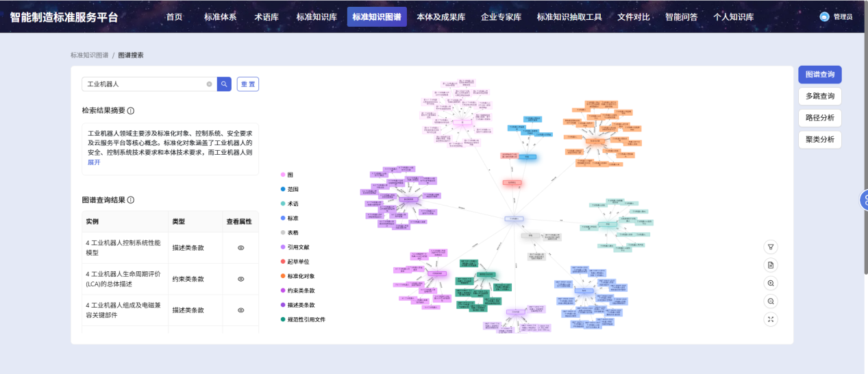Zoom in on the knowledge graph
Viewport: 868px width, 374px height.
pos(771,283)
